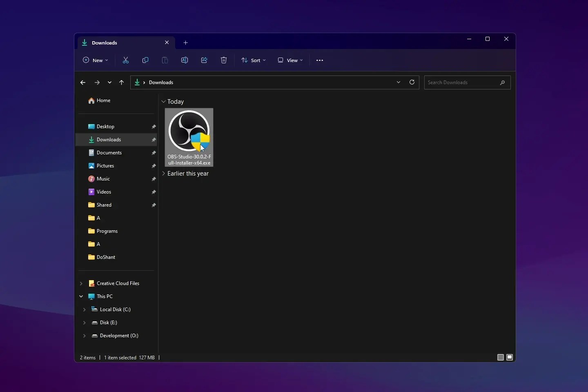Click the back navigation arrow
Image resolution: width=588 pixels, height=392 pixels.
point(83,82)
